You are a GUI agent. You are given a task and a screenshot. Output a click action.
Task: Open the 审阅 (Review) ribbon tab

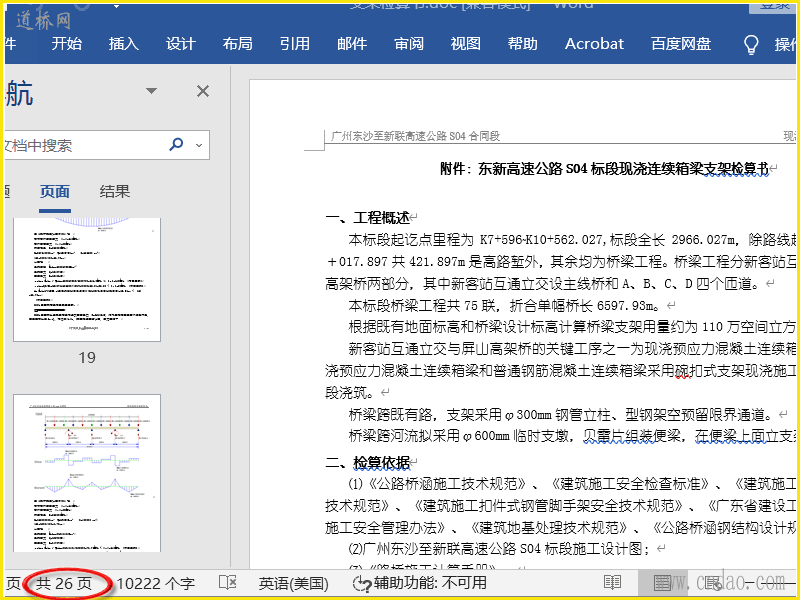pos(408,44)
